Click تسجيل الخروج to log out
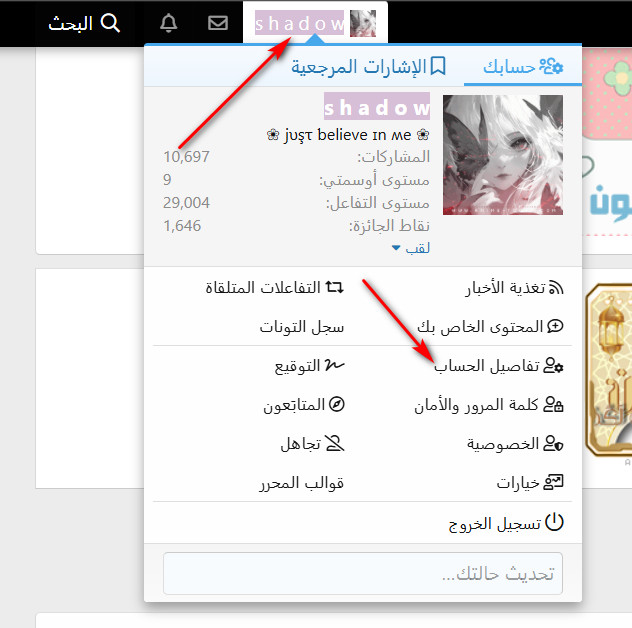This screenshot has width=632, height=628. tap(505, 523)
